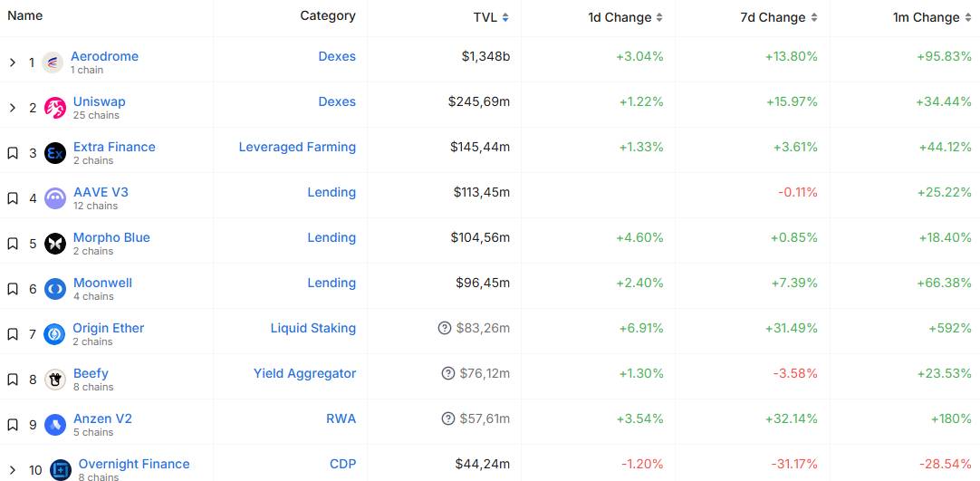
Task: Click the Morpho Blue butterfly logo
Action: pyautogui.click(x=55, y=244)
